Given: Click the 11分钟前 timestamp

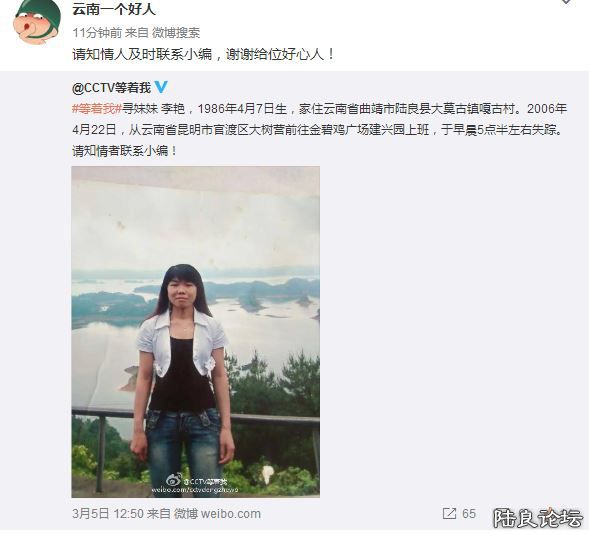Looking at the screenshot, I should (x=97, y=33).
